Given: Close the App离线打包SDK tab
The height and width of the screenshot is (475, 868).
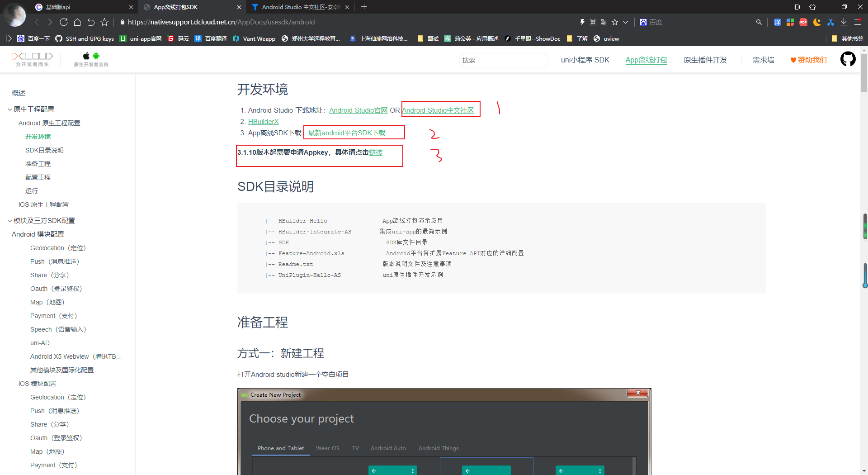Looking at the screenshot, I should pos(239,7).
